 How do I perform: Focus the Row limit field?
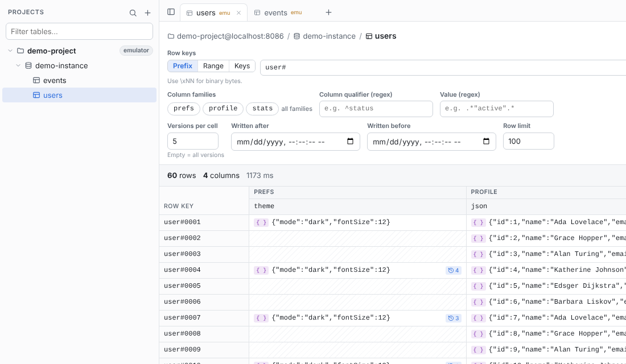click(x=529, y=141)
